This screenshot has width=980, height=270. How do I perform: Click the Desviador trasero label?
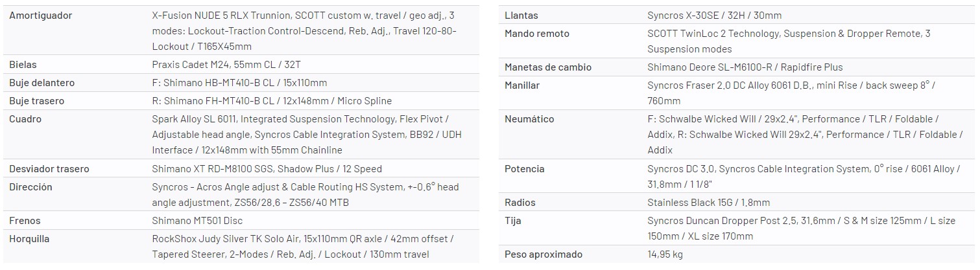click(49, 169)
